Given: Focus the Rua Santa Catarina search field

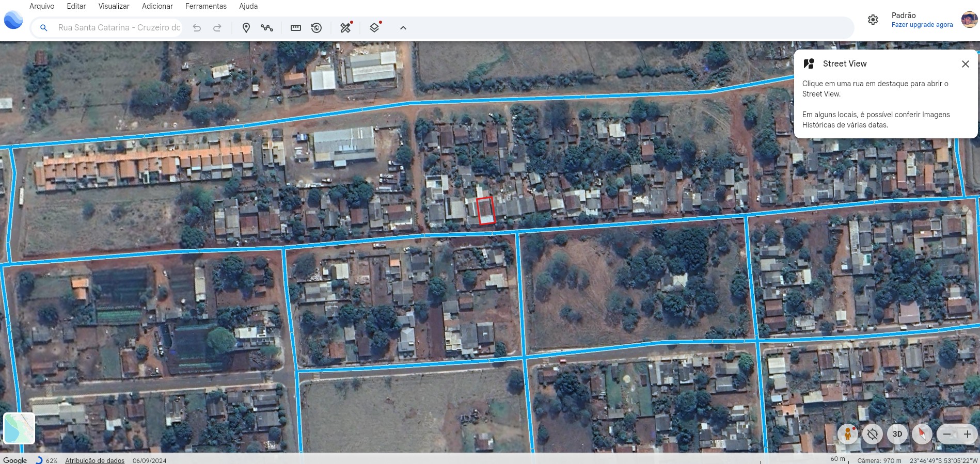Looking at the screenshot, I should [x=119, y=28].
